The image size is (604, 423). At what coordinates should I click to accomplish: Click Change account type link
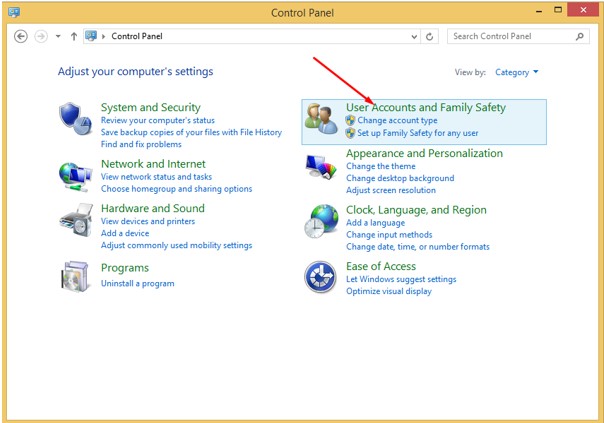click(x=397, y=120)
